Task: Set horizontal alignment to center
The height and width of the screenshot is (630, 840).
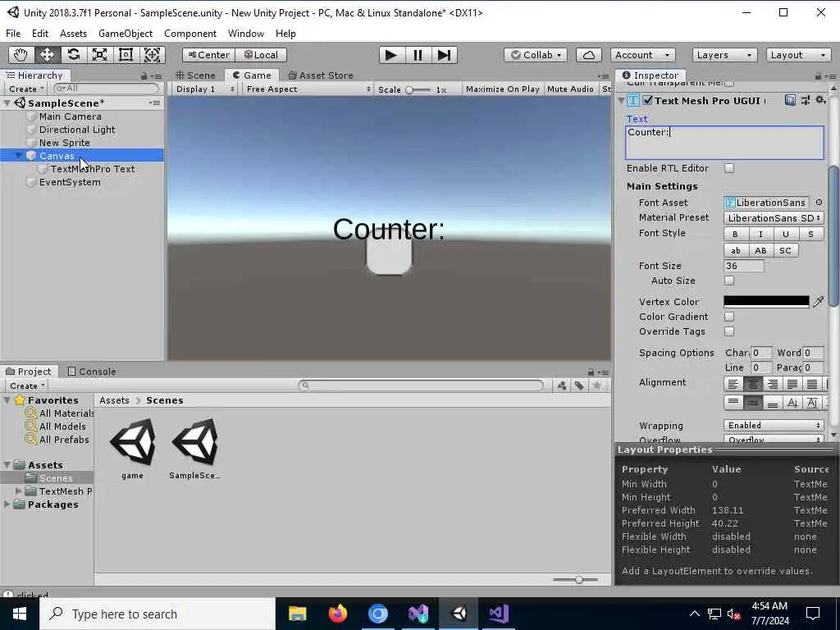Action: (753, 384)
